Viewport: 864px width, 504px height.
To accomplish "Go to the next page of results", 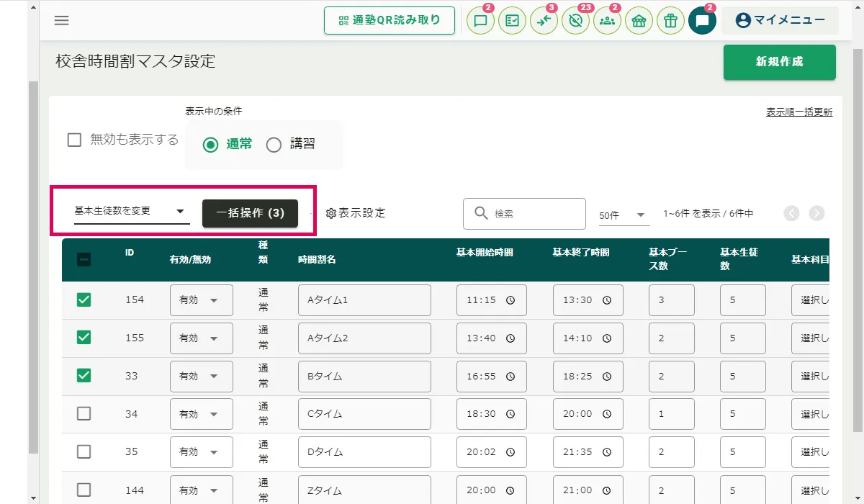I will click(816, 213).
